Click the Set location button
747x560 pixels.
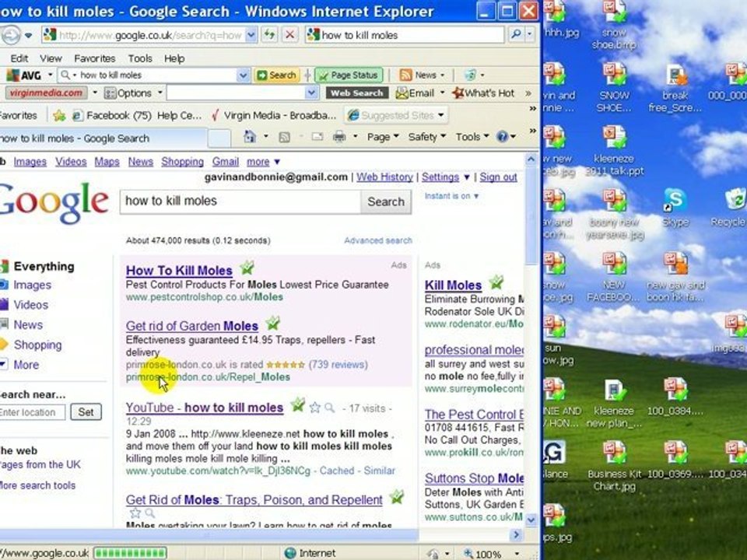86,412
